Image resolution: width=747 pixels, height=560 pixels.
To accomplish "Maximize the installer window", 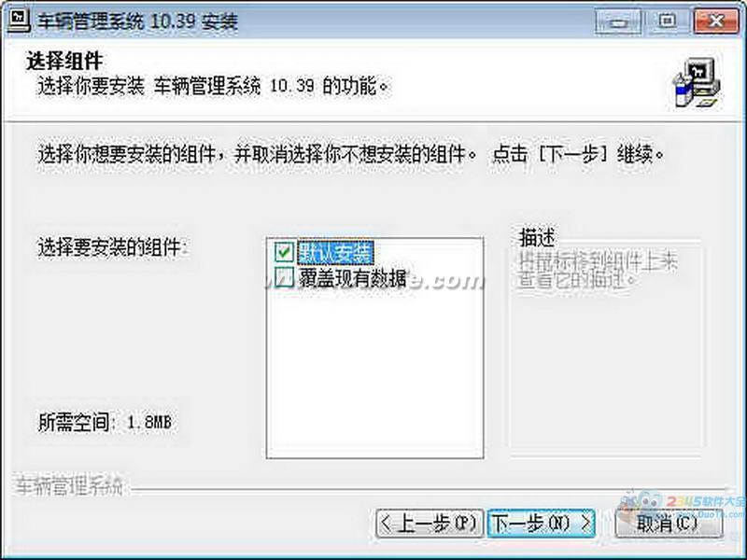I will coord(667,21).
